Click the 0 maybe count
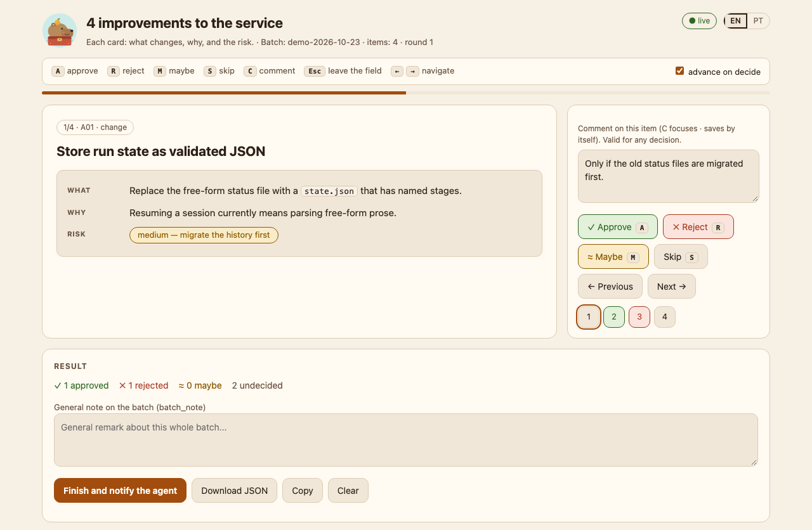 [x=200, y=385]
